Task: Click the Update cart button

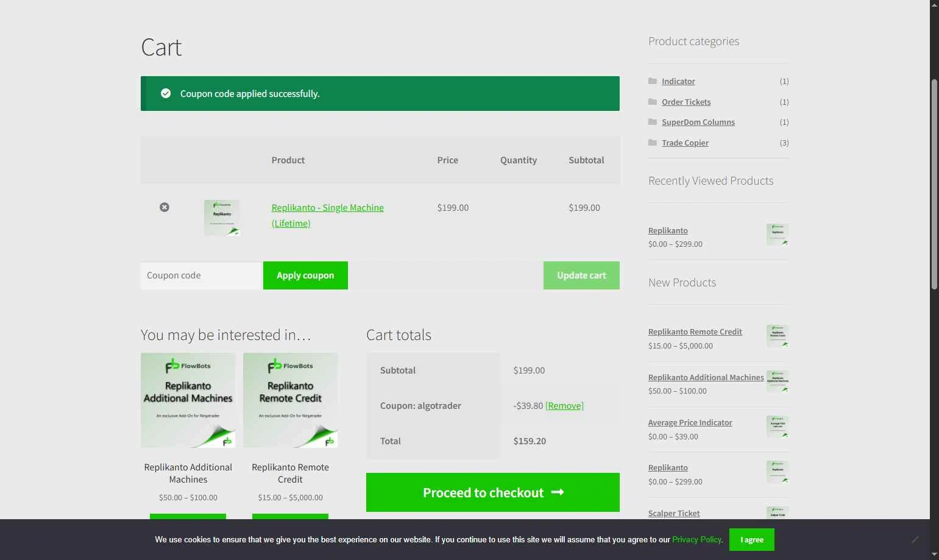Action: [581, 275]
